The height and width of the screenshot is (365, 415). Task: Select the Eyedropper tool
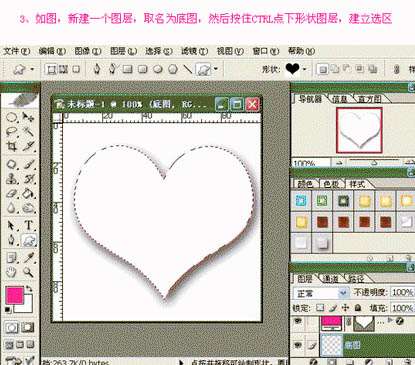point(29,258)
